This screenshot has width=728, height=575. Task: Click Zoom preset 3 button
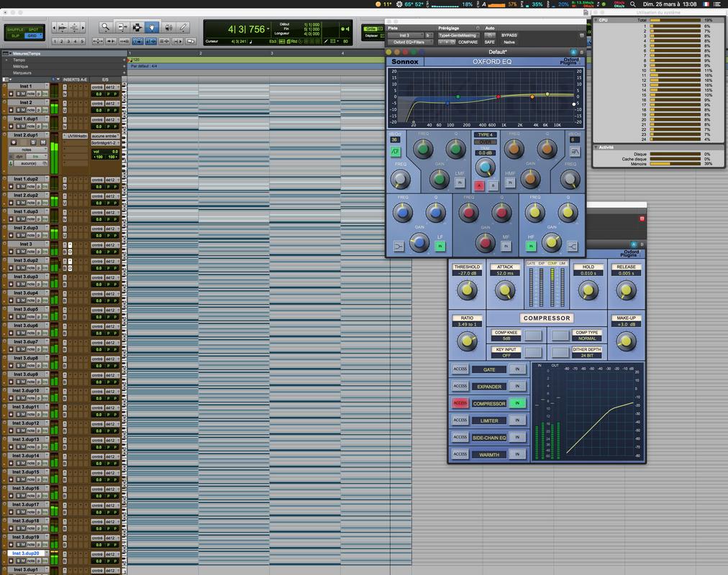(68, 41)
